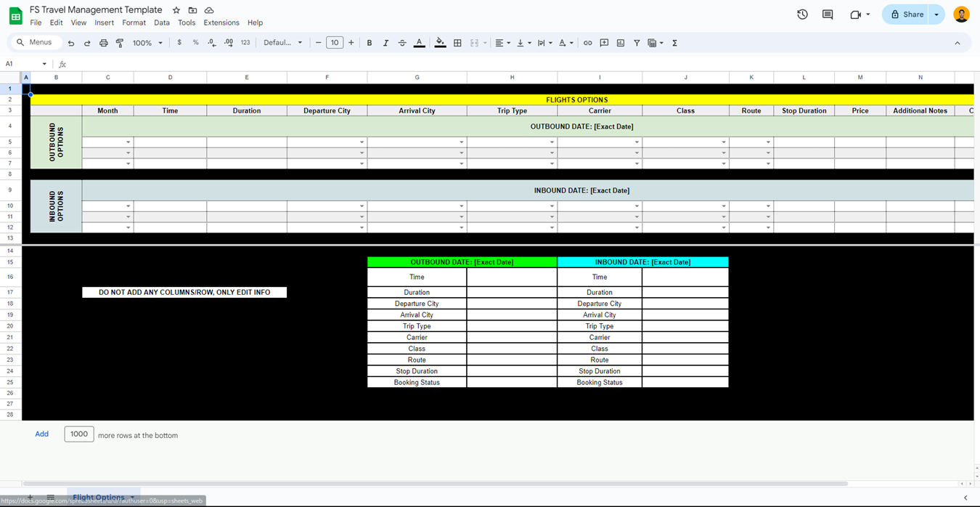Click the Print icon
This screenshot has height=507, width=980.
click(x=104, y=43)
